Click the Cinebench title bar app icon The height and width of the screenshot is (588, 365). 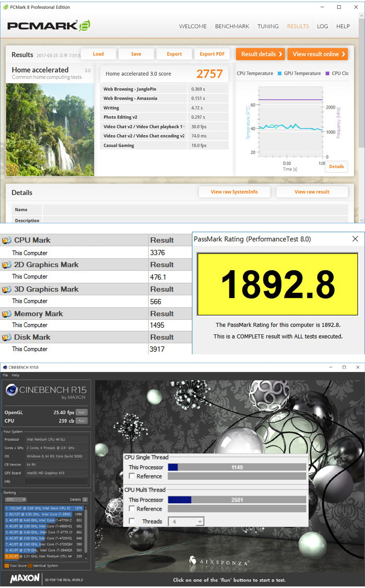click(x=5, y=367)
